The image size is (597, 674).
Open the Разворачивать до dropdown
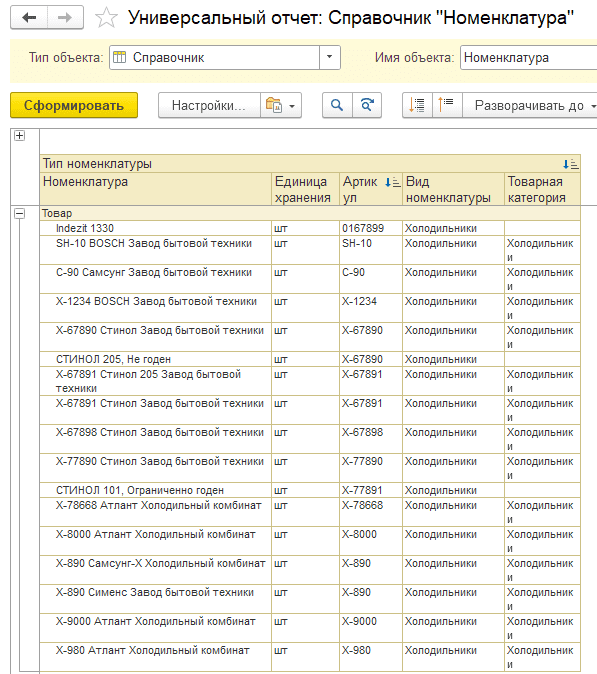click(531, 105)
